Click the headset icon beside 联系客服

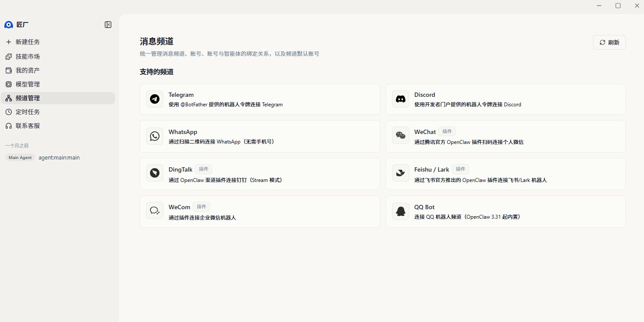point(9,126)
